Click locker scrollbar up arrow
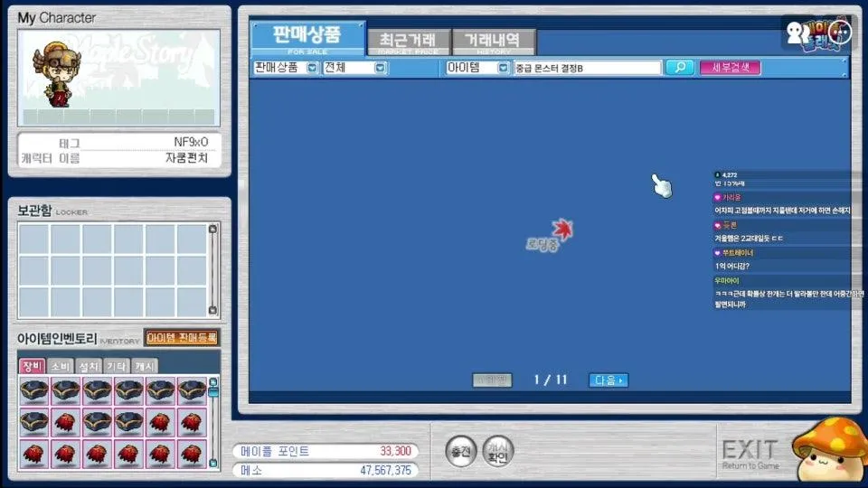 coord(212,229)
